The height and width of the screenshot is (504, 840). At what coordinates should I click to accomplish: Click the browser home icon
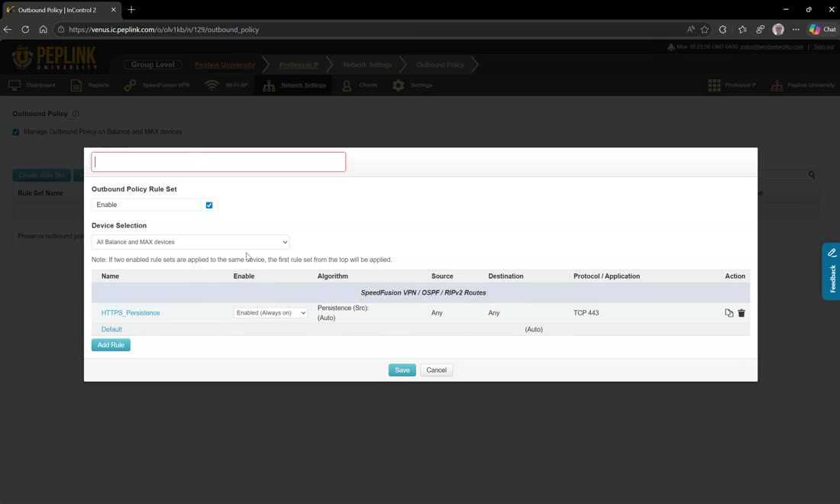click(x=43, y=30)
